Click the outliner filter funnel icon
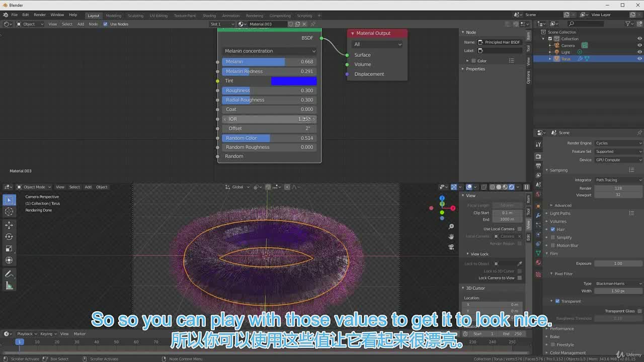 [628, 24]
